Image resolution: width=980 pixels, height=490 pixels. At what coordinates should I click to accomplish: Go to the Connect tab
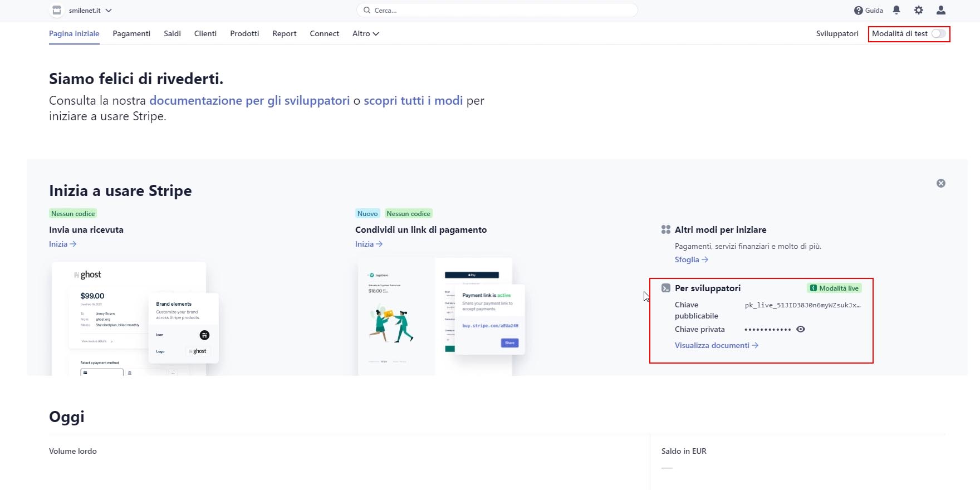point(324,33)
